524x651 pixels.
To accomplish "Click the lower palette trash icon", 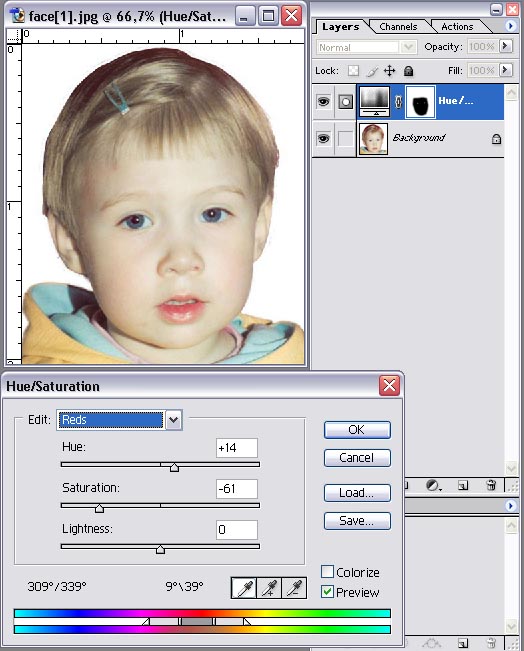I will (491, 644).
